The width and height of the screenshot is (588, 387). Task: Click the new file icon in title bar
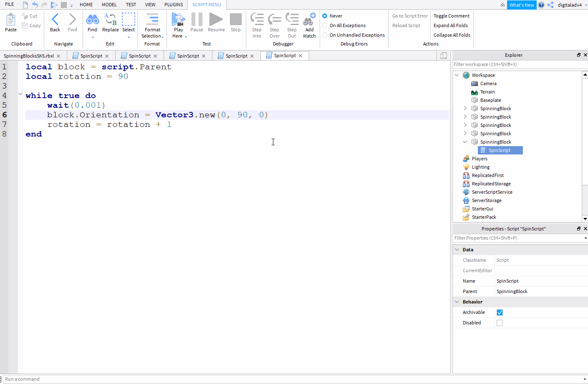coord(25,5)
